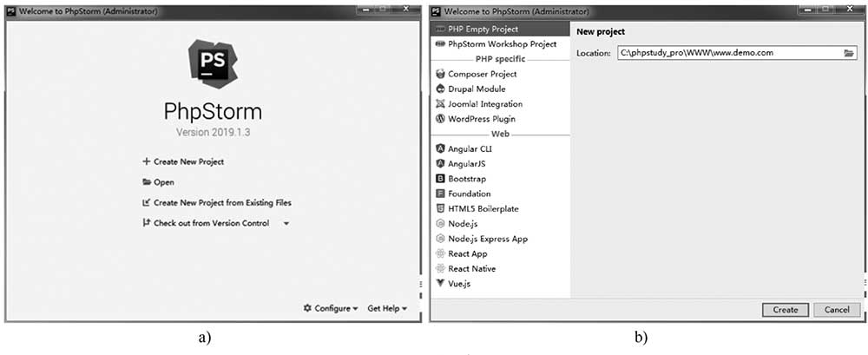This screenshot has height=355, width=868.
Task: Click the gear icon next to Configure
Action: 308,308
